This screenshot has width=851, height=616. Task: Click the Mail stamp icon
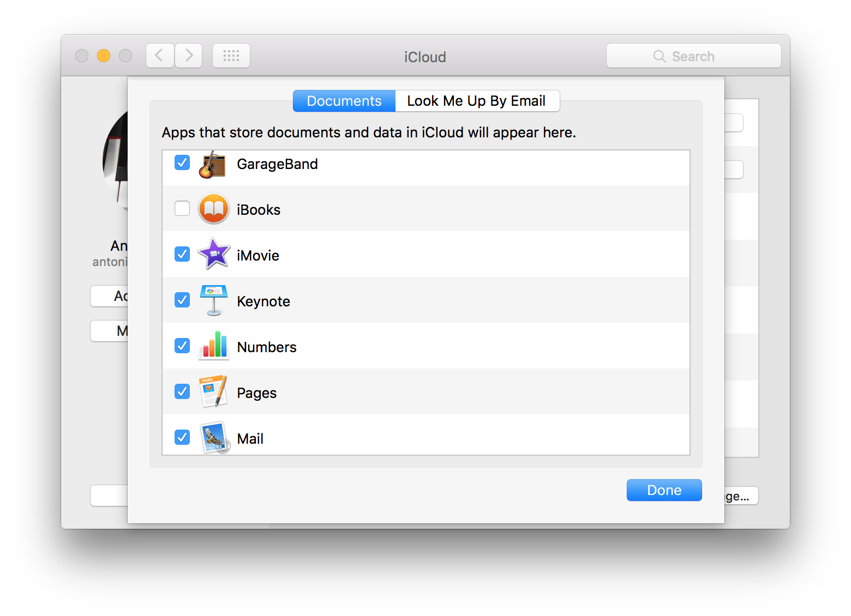214,438
